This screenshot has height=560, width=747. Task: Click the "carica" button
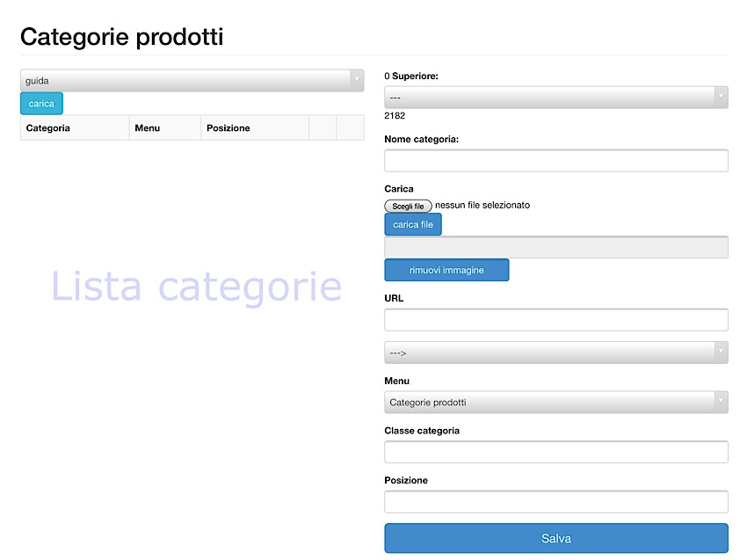[40, 103]
